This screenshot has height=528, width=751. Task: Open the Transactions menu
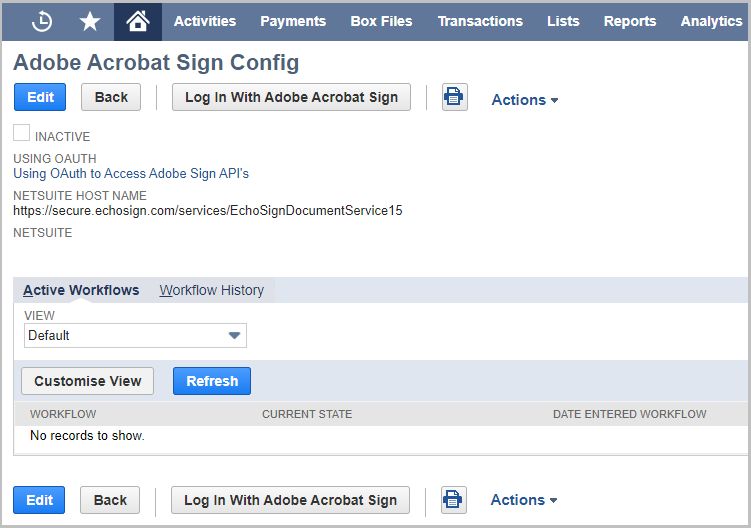click(480, 22)
